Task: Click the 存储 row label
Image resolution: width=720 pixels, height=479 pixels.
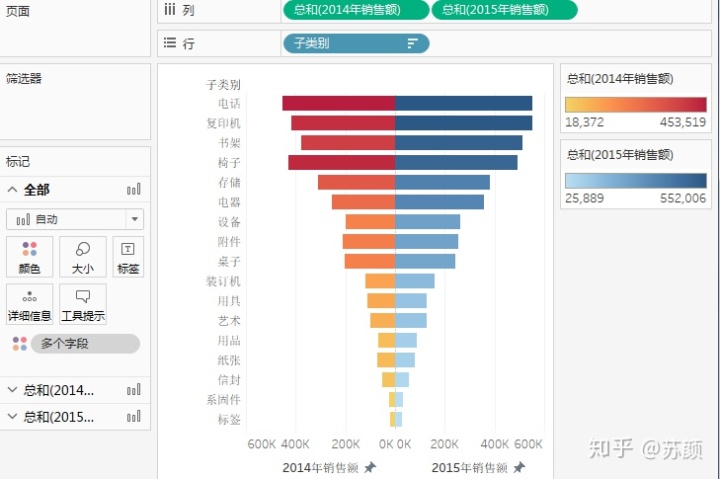Action: pos(229,182)
